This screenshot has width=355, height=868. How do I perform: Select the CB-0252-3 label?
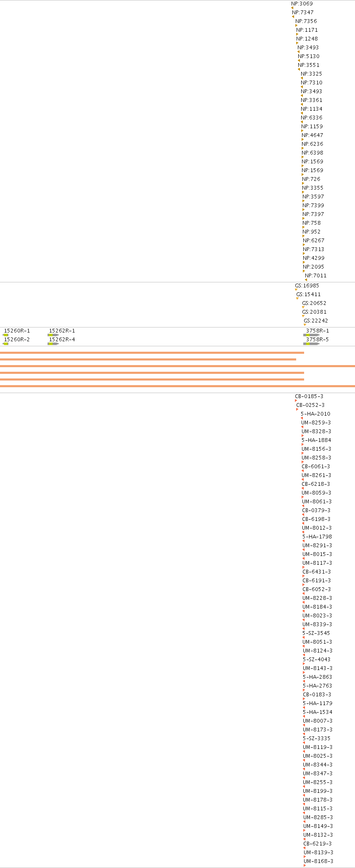(x=310, y=405)
